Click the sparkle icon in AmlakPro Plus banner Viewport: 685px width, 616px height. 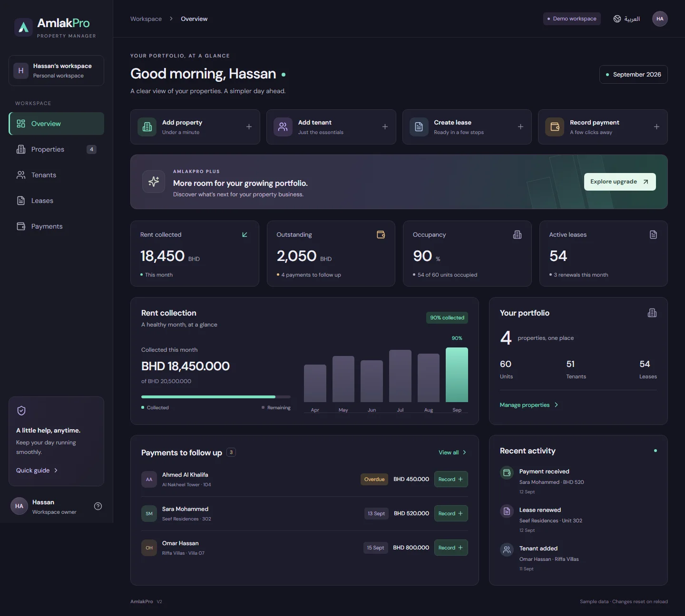(x=154, y=182)
